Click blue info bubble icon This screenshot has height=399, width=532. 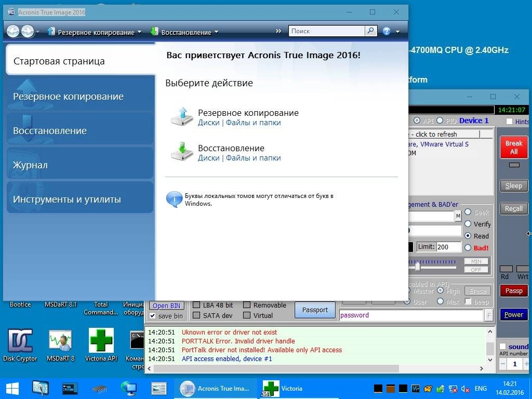point(174,199)
